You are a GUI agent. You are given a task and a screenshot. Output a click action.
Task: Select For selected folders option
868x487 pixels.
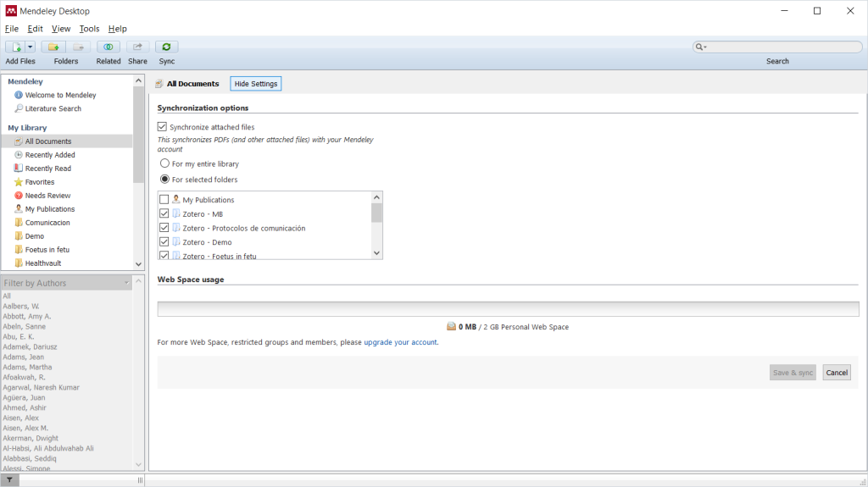(x=165, y=180)
